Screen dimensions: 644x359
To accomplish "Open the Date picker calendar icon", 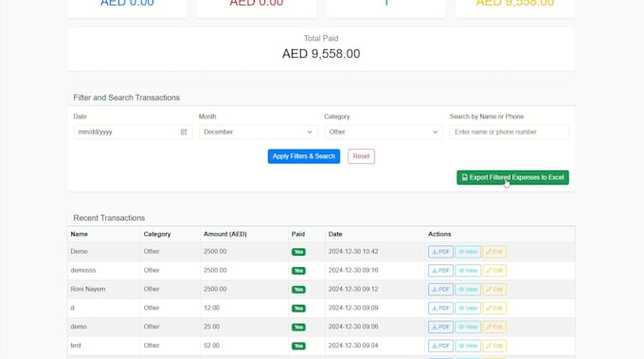I will (x=184, y=132).
